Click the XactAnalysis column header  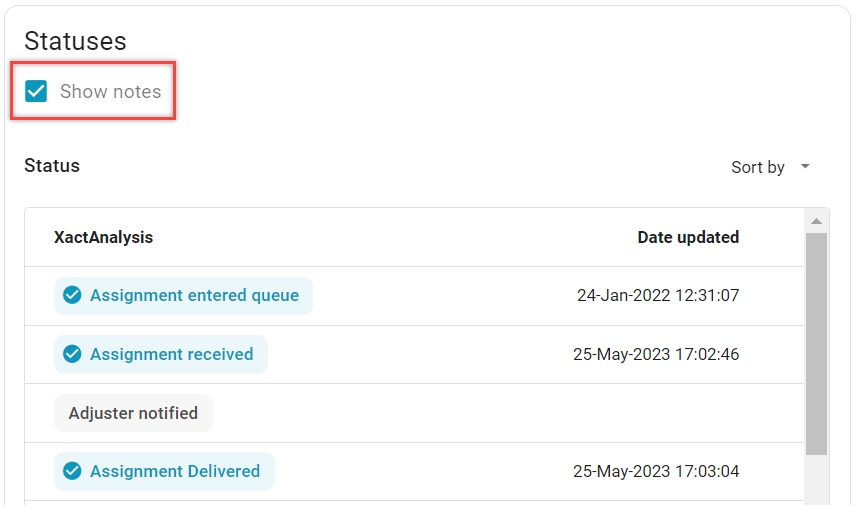[103, 237]
